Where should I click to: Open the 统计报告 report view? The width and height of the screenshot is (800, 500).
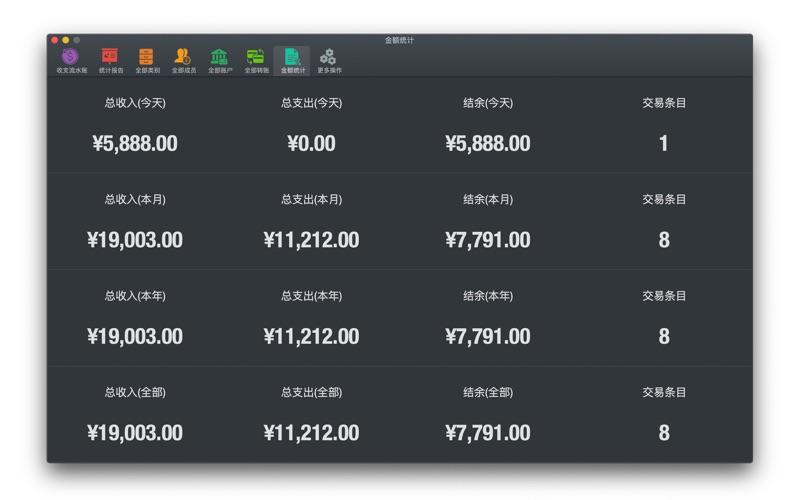111,61
